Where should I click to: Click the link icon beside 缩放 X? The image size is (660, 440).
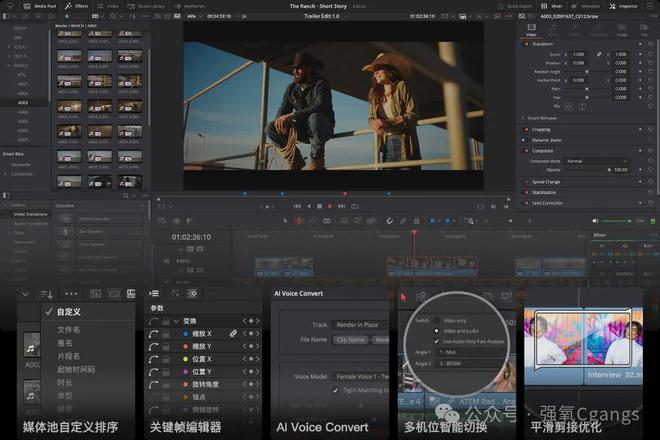pos(233,332)
